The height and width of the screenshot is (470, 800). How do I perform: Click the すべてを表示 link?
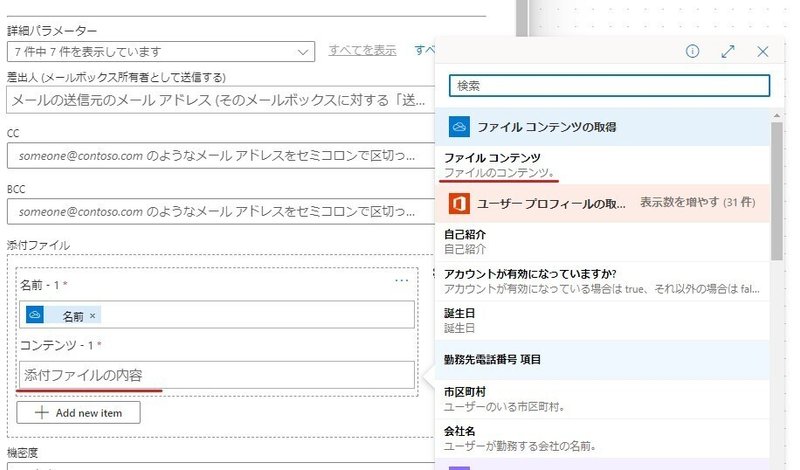[x=362, y=50]
